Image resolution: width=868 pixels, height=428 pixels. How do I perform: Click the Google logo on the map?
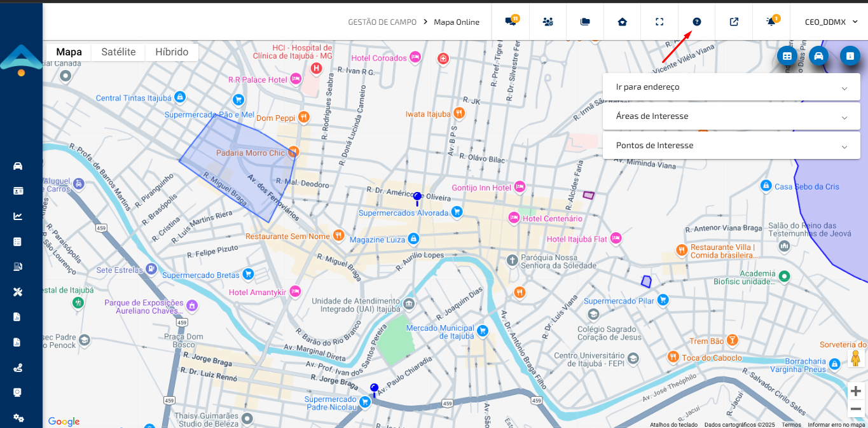tap(64, 421)
